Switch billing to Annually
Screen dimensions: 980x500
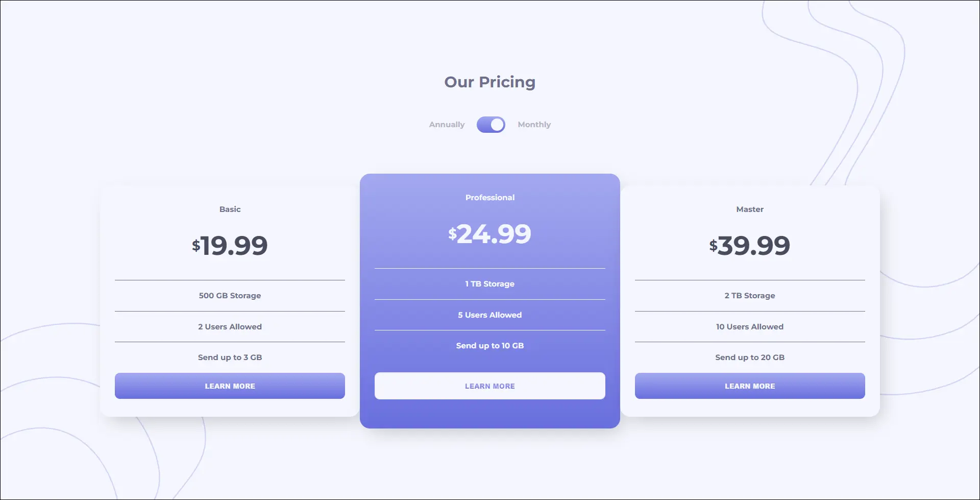(446, 124)
